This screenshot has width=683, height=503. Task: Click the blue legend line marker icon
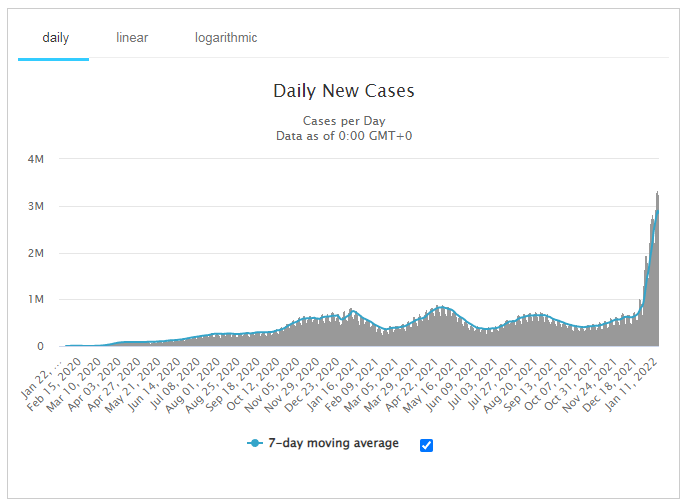pyautogui.click(x=256, y=444)
